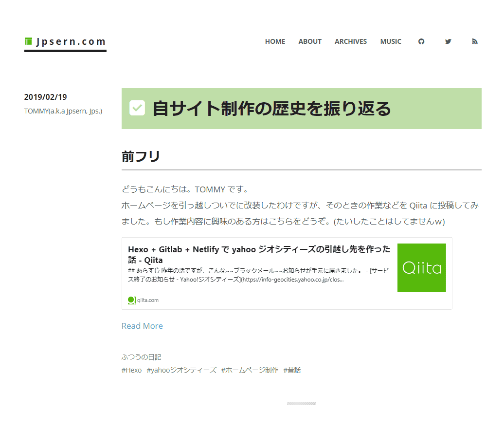Select the #yahooジオシティーズ tag link

click(x=181, y=370)
